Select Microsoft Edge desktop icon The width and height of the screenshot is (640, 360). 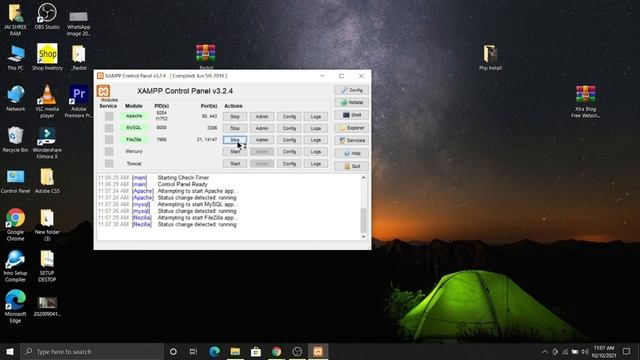(x=16, y=307)
